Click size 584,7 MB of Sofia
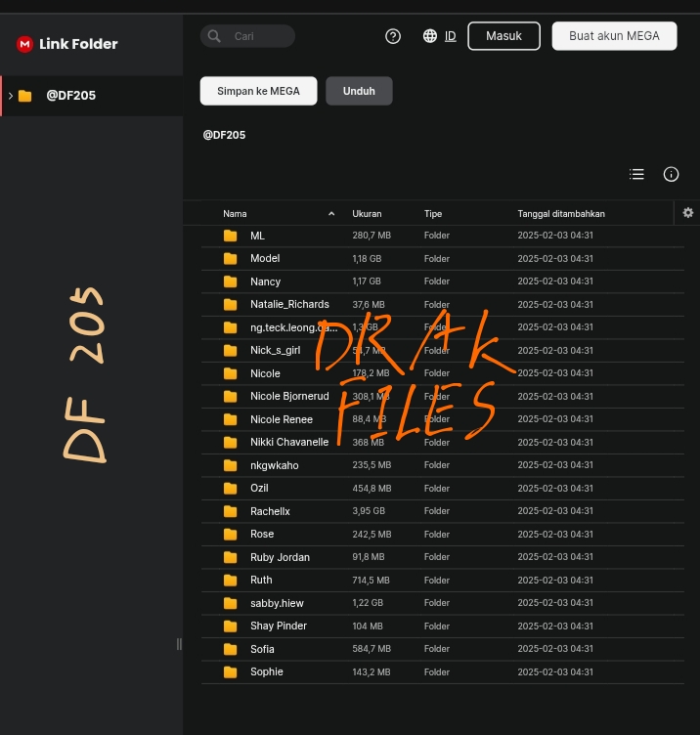 372,649
